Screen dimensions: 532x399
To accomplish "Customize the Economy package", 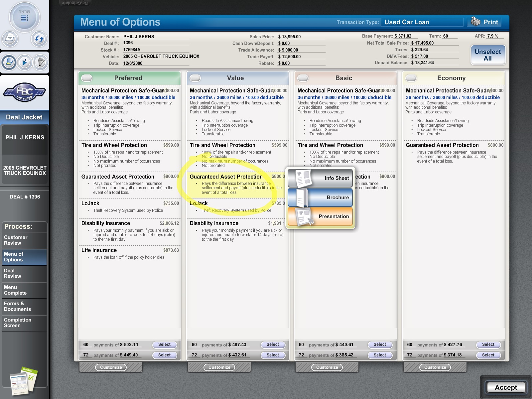I will tap(435, 367).
